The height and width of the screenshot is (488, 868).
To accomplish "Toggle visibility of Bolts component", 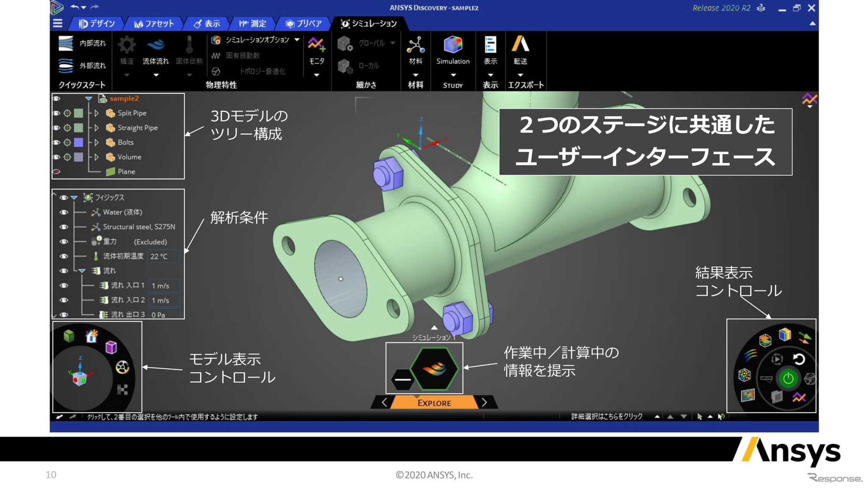I will click(x=56, y=143).
